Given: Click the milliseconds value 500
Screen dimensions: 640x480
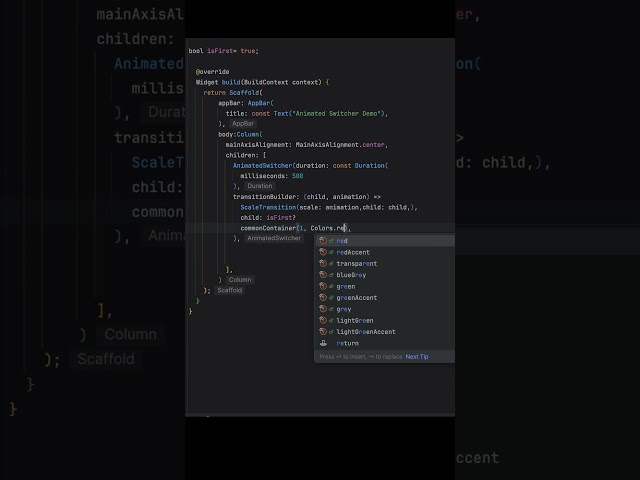Looking at the screenshot, I should [298, 176].
